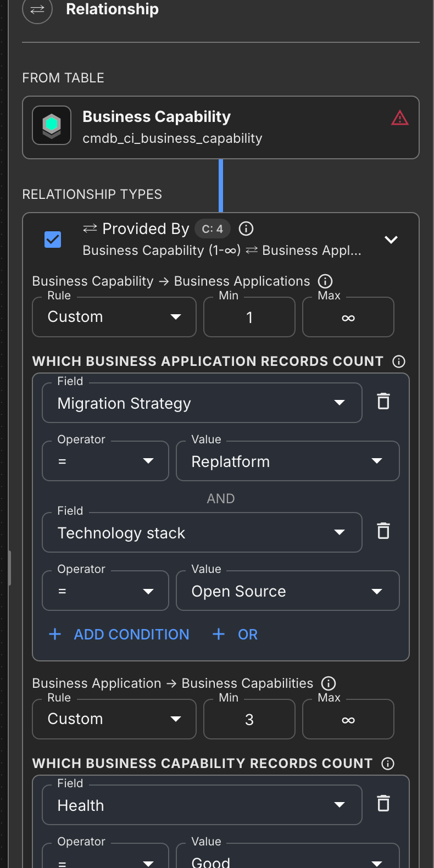Delete the Technology stack condition
This screenshot has width=434, height=868.
click(x=383, y=531)
